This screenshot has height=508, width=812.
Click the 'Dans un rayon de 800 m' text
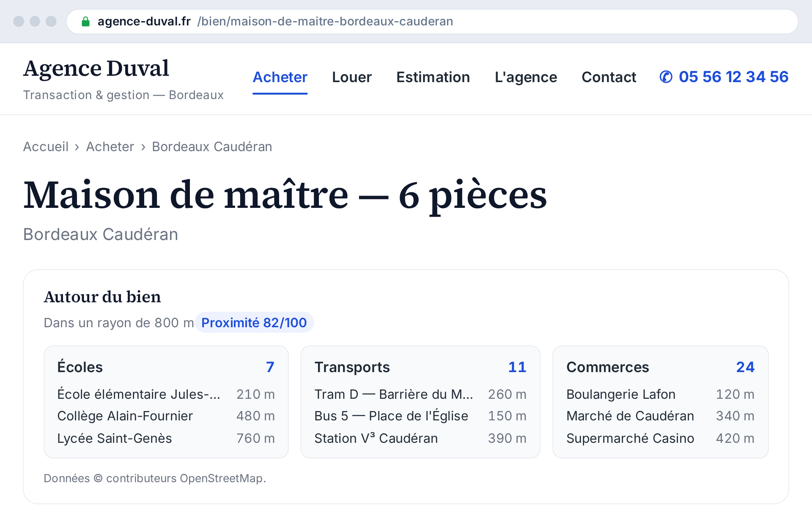pos(119,323)
